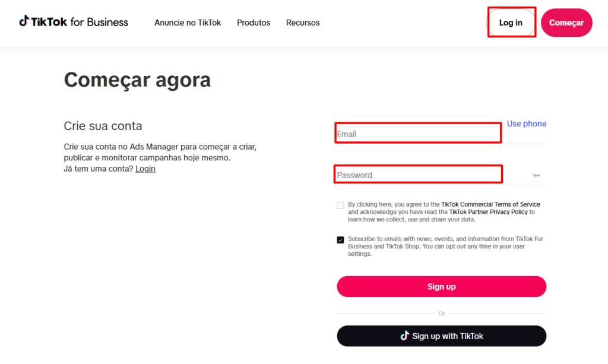
Task: Click TikTok note icon in black button
Action: pos(404,335)
